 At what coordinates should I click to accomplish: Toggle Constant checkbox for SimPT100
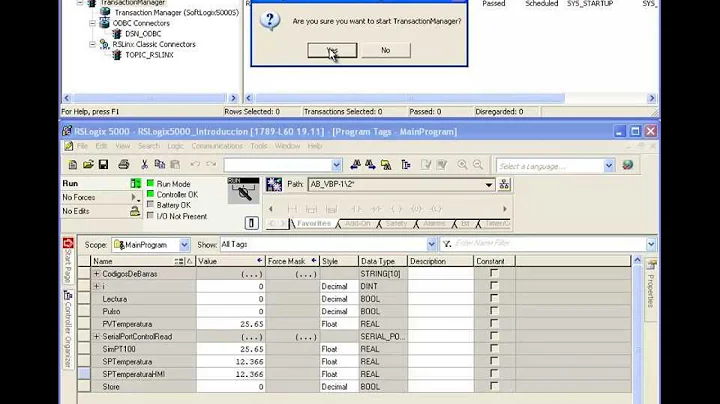(x=494, y=348)
